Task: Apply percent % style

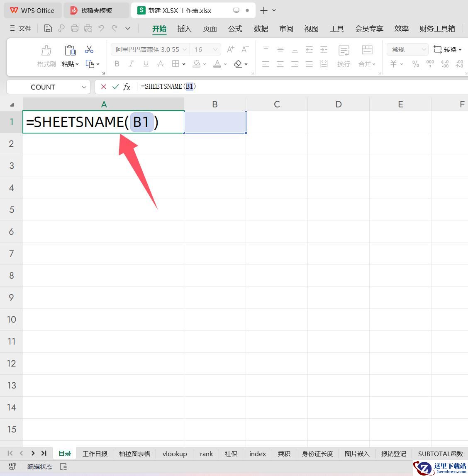Action: pyautogui.click(x=415, y=64)
